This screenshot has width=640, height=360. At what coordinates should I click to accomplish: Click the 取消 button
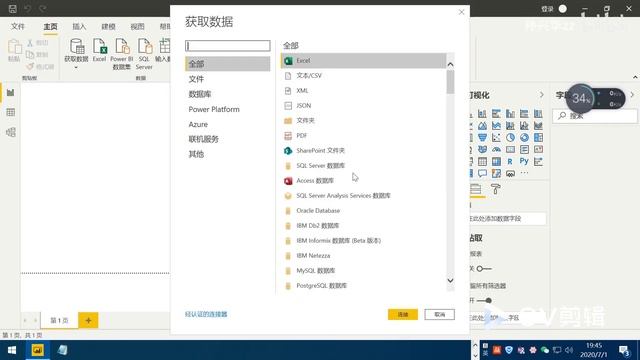tap(440, 314)
